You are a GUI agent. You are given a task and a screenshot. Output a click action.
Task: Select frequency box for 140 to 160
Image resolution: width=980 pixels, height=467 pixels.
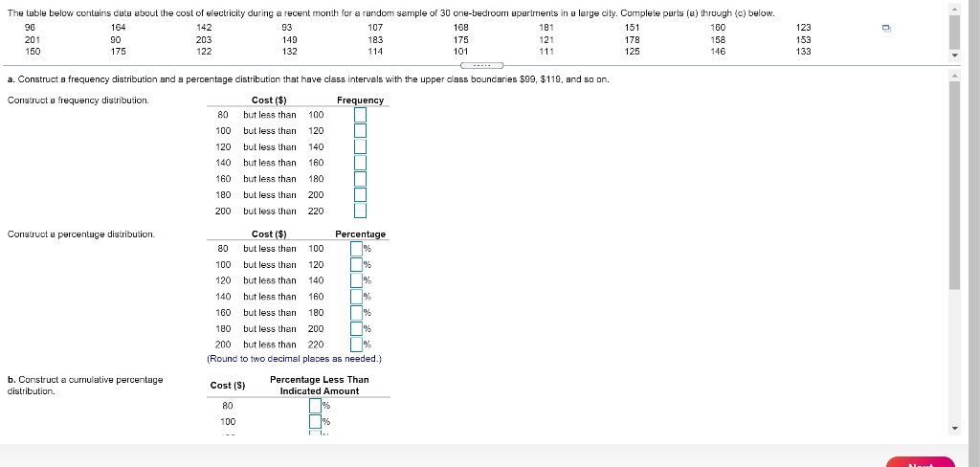coord(360,163)
